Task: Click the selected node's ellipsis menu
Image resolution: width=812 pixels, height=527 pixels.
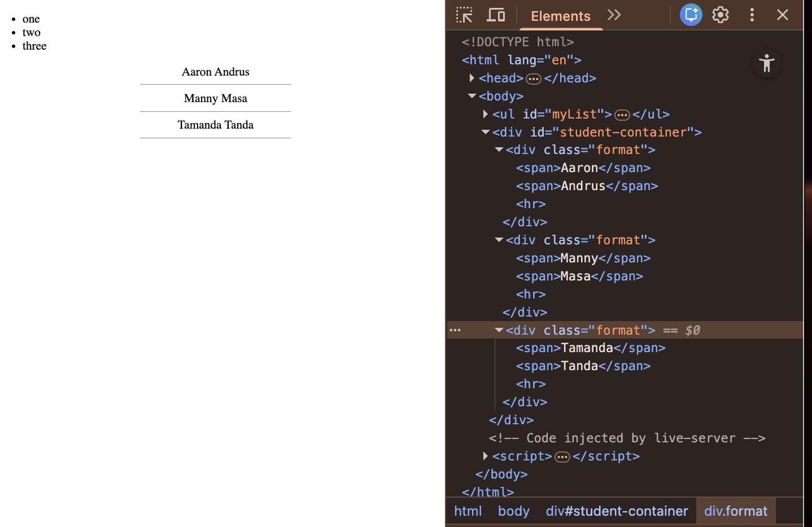Action: pyautogui.click(x=455, y=330)
